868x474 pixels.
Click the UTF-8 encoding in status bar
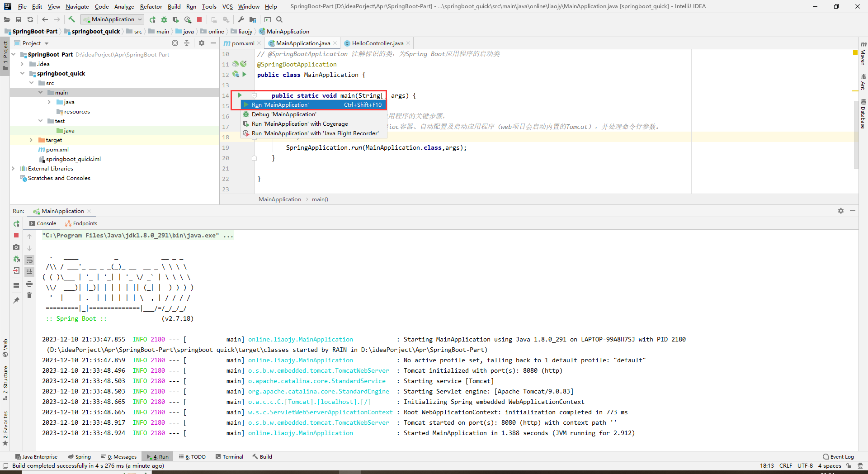(805, 465)
